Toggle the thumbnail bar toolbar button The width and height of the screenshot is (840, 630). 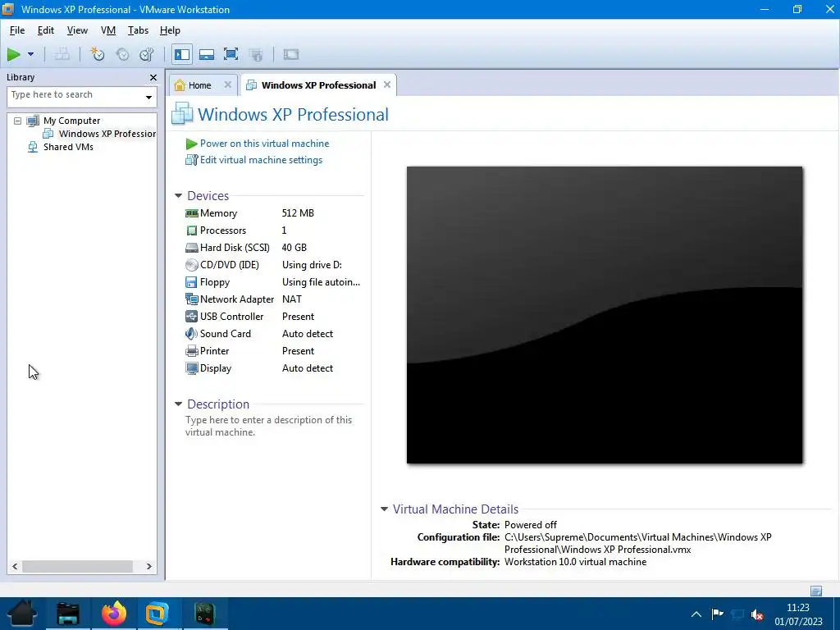click(207, 54)
